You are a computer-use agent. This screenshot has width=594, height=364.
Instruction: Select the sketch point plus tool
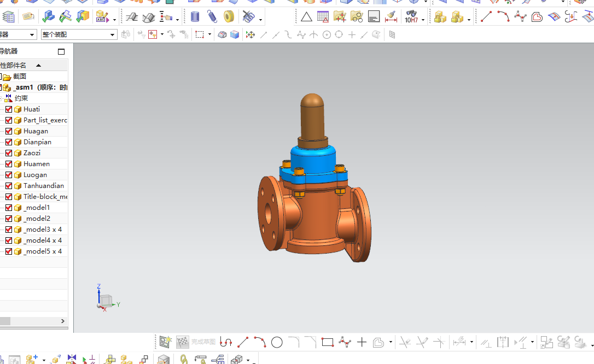click(362, 343)
